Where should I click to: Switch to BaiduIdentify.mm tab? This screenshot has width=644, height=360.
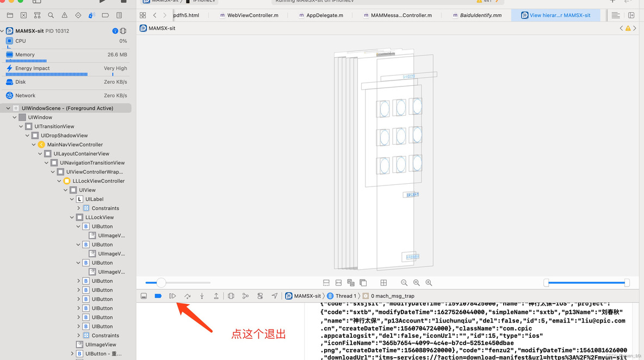477,15
